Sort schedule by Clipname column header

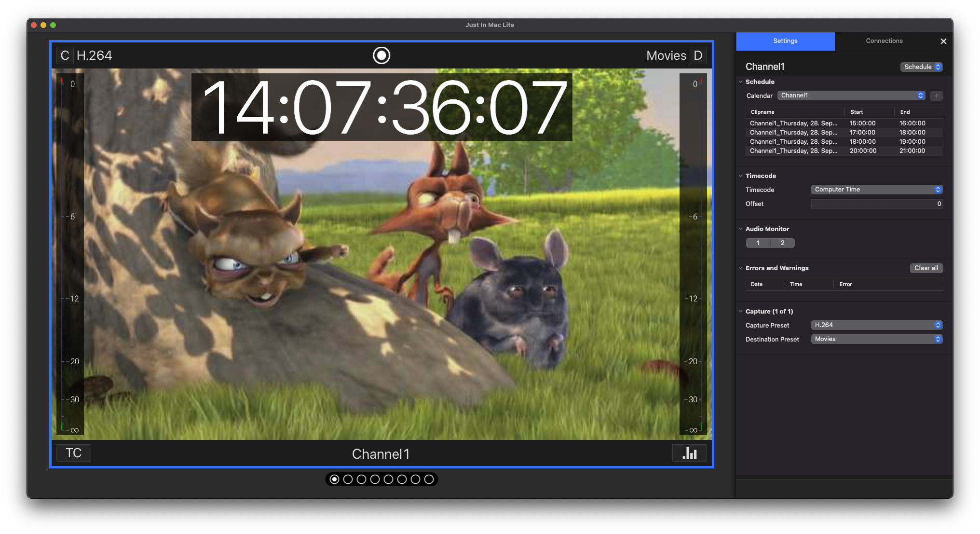795,112
